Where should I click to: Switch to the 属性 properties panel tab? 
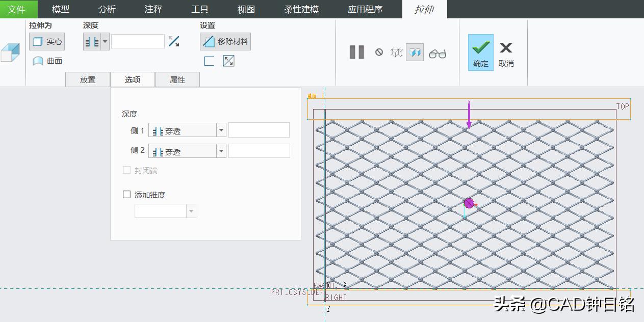pos(177,79)
